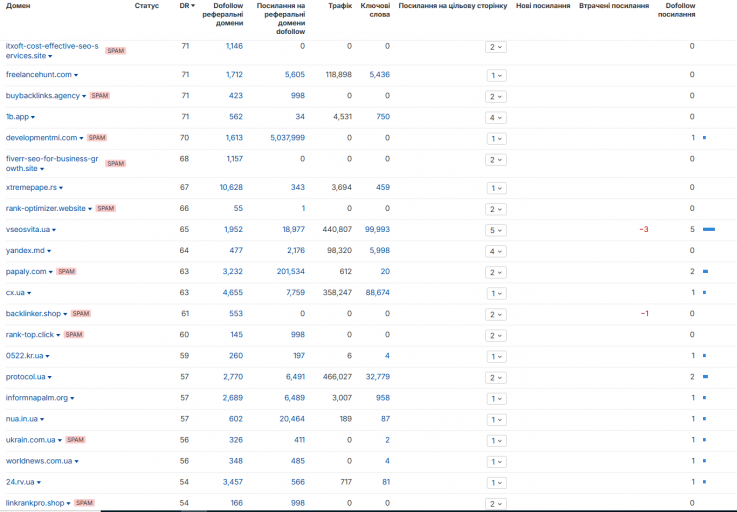This screenshot has width=737, height=512.
Task: Open itxoft-cost-effective-seo-services.site domain link
Action: click(x=52, y=51)
